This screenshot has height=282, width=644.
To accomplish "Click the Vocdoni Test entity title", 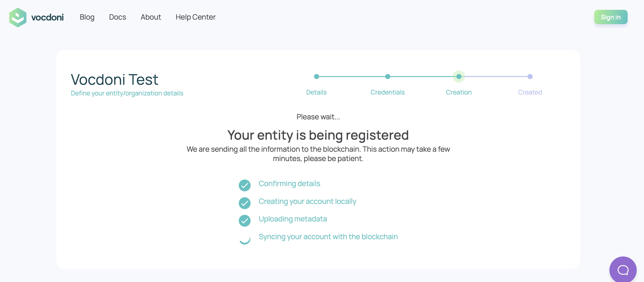I will coord(115,80).
